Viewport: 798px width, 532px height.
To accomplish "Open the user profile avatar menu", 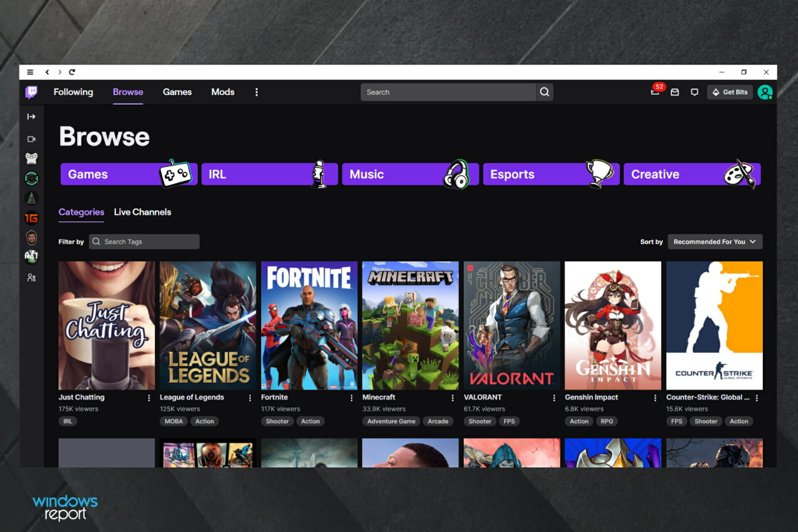I will click(765, 92).
